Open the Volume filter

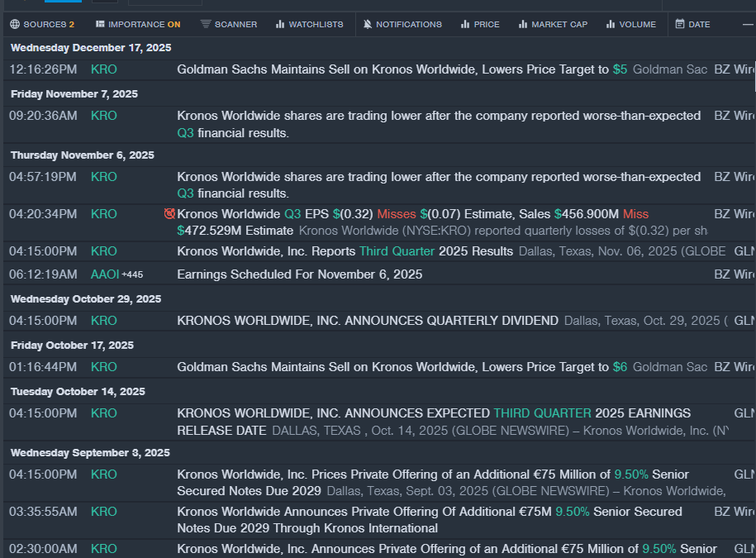tap(631, 24)
